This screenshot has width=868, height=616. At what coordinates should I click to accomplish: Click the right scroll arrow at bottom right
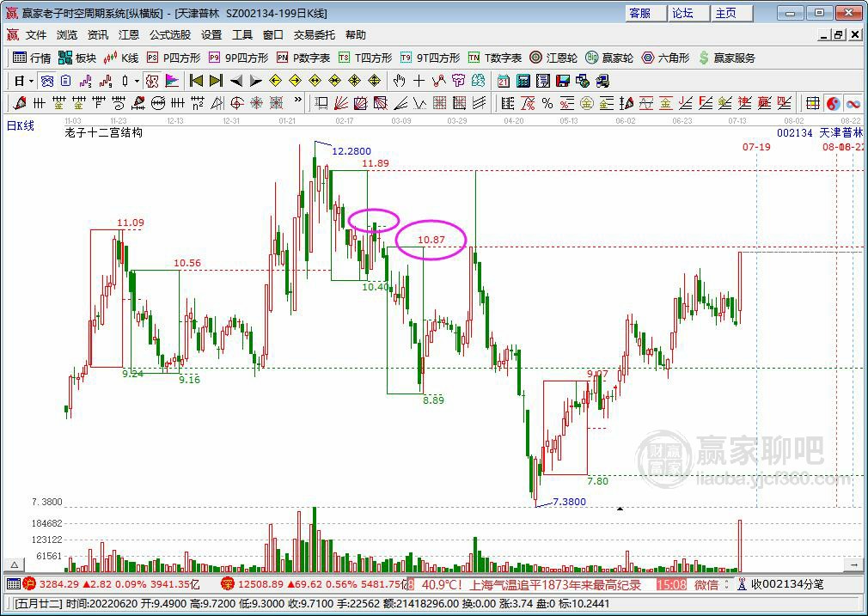pos(853,565)
